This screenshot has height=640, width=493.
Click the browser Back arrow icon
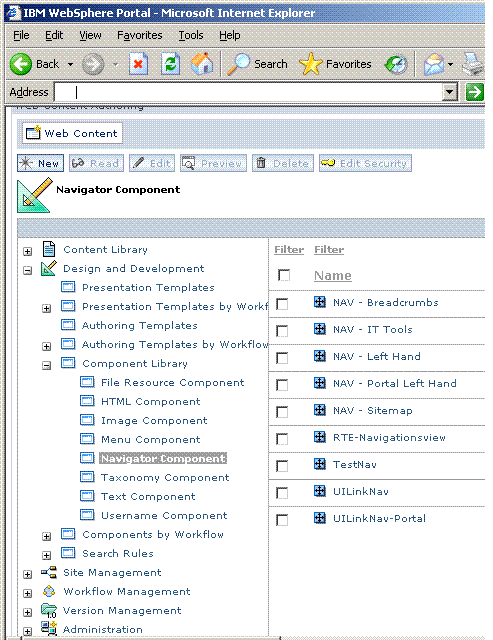pos(20,64)
